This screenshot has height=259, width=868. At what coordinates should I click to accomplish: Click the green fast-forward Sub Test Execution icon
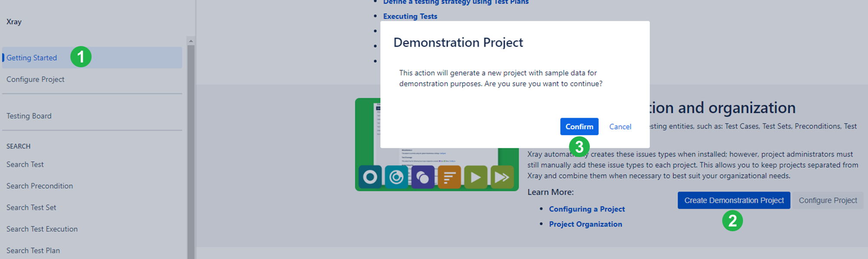click(502, 177)
